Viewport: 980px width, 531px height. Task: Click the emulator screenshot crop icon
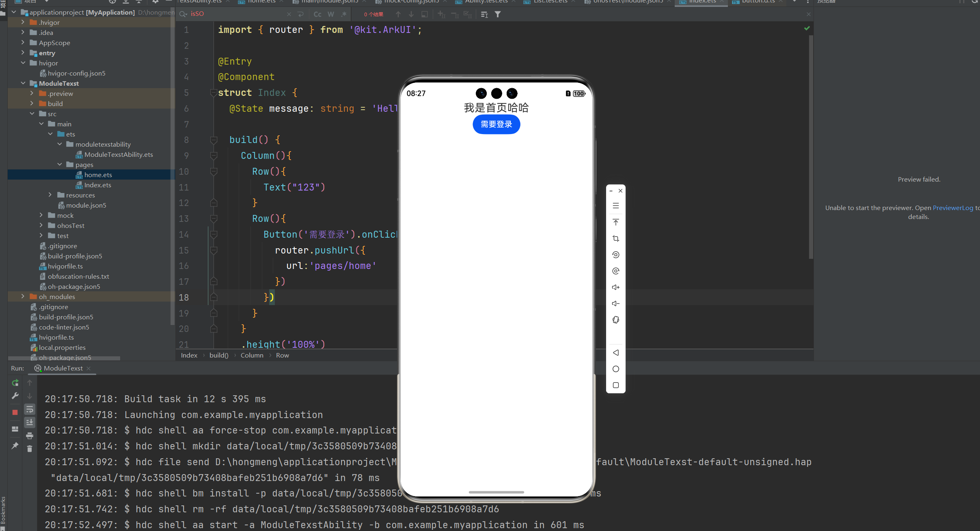click(615, 238)
